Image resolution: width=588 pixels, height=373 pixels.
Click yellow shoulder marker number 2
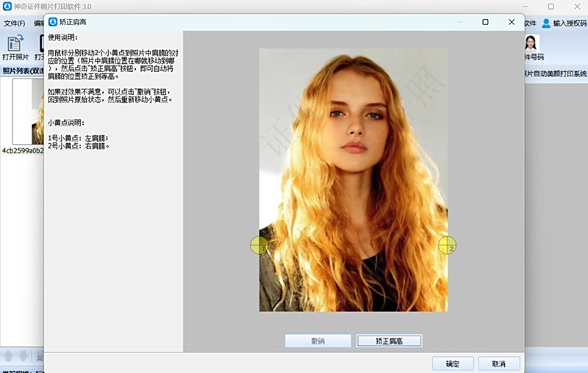point(447,245)
